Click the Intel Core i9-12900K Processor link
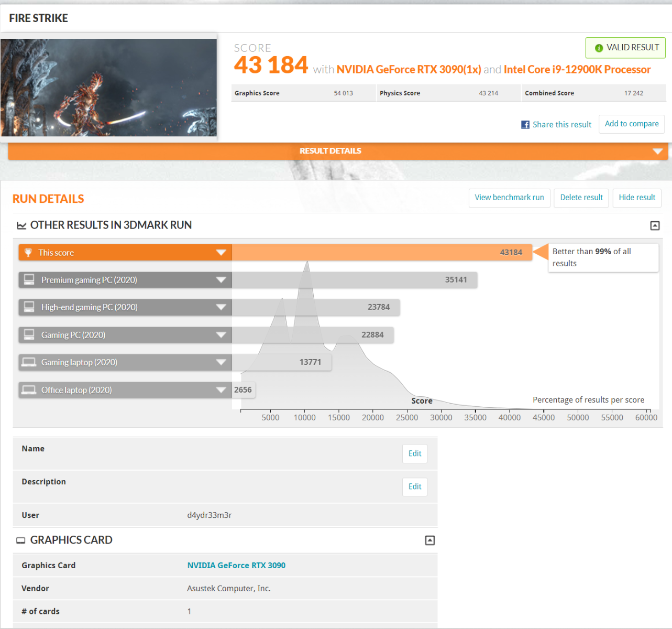 (577, 70)
